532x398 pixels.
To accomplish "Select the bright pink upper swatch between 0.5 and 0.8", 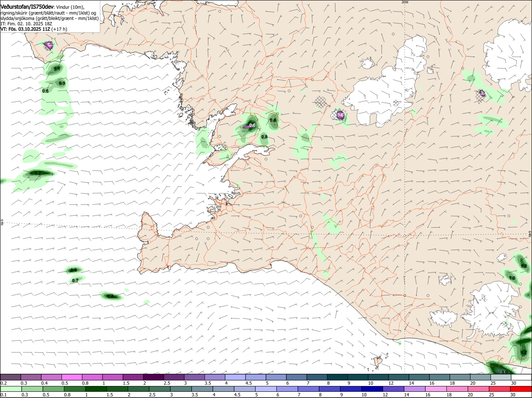I will click(72, 377).
